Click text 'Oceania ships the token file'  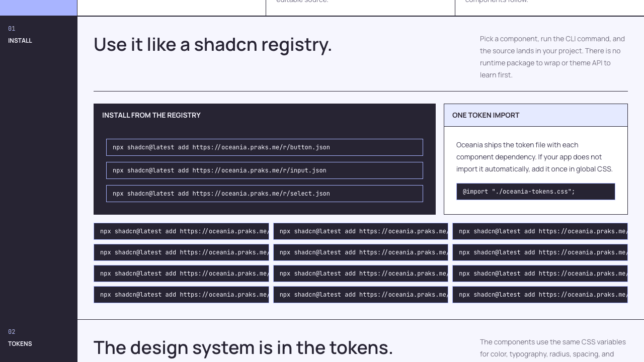535,157
